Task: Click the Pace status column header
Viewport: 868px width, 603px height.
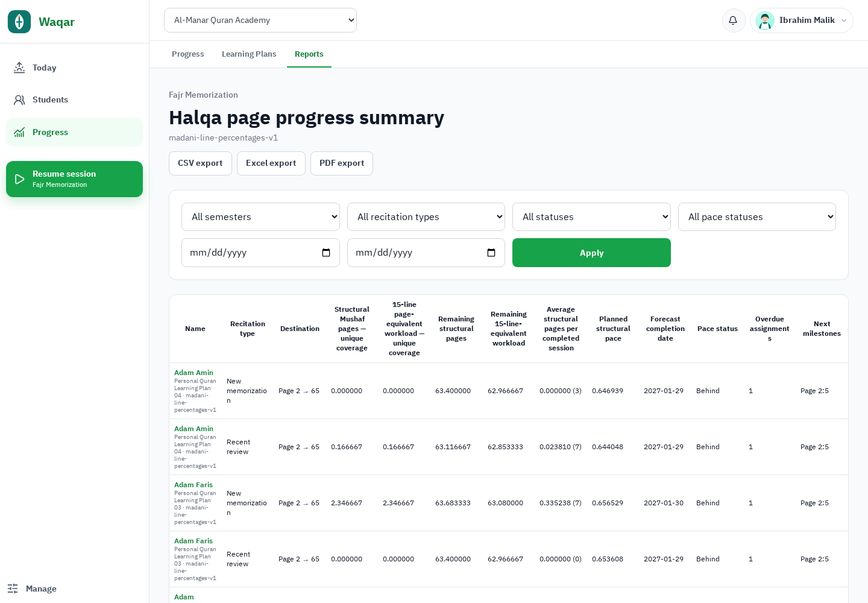Action: 717,329
